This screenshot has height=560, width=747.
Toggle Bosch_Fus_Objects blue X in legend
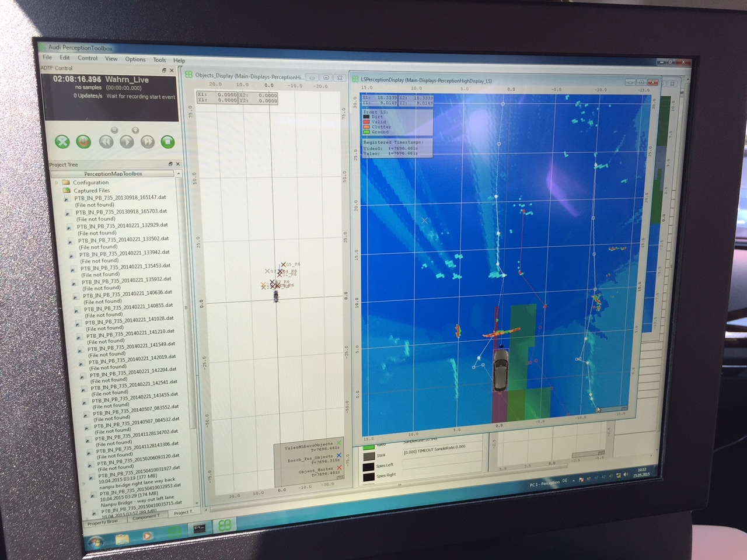(339, 456)
